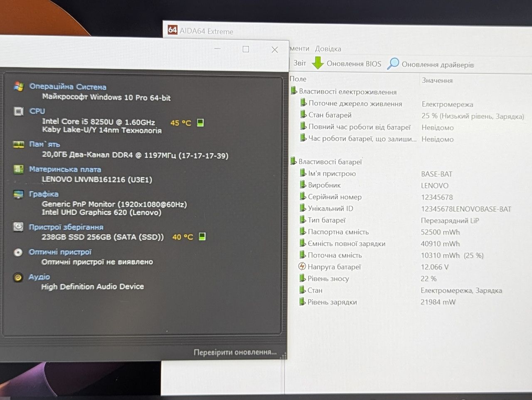Click the 45 °C CPU temperature value
This screenshot has width=532, height=400.
[181, 123]
